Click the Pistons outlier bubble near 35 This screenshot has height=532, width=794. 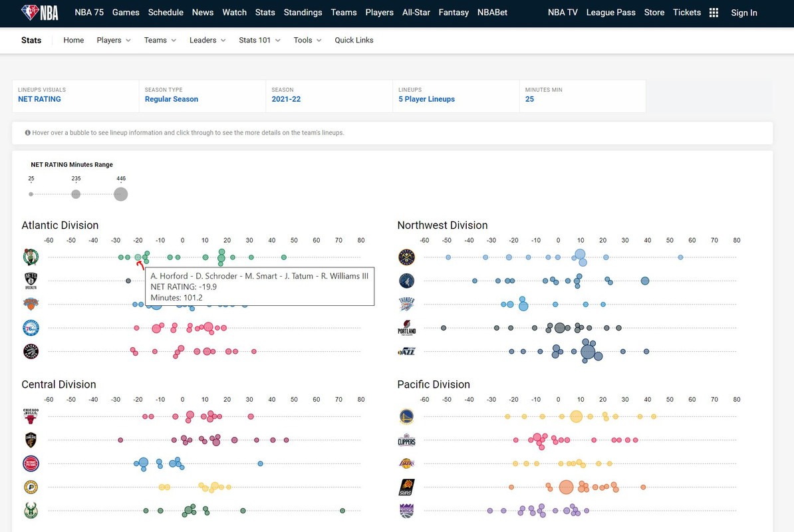(260, 464)
